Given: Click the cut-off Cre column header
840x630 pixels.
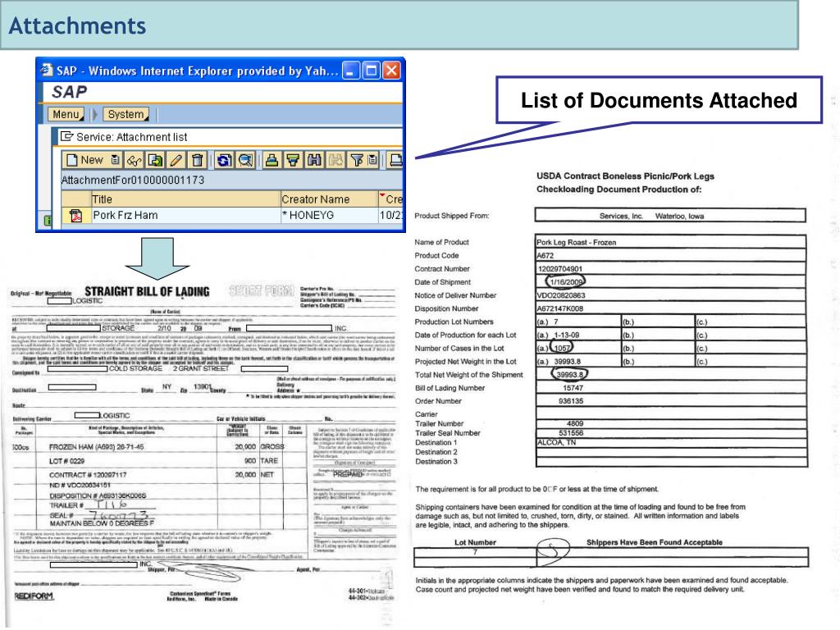Looking at the screenshot, I should [x=391, y=199].
